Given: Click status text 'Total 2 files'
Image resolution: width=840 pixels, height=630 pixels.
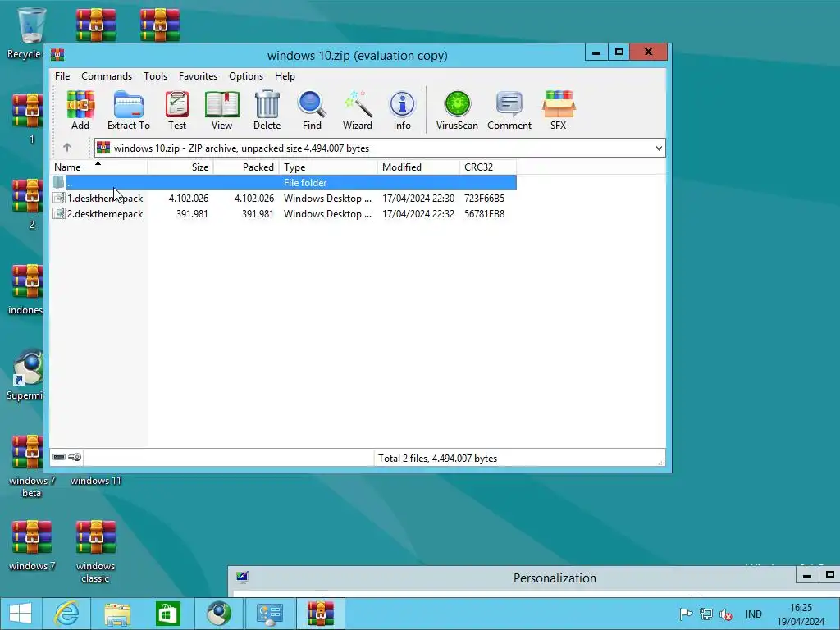Looking at the screenshot, I should 402,459.
